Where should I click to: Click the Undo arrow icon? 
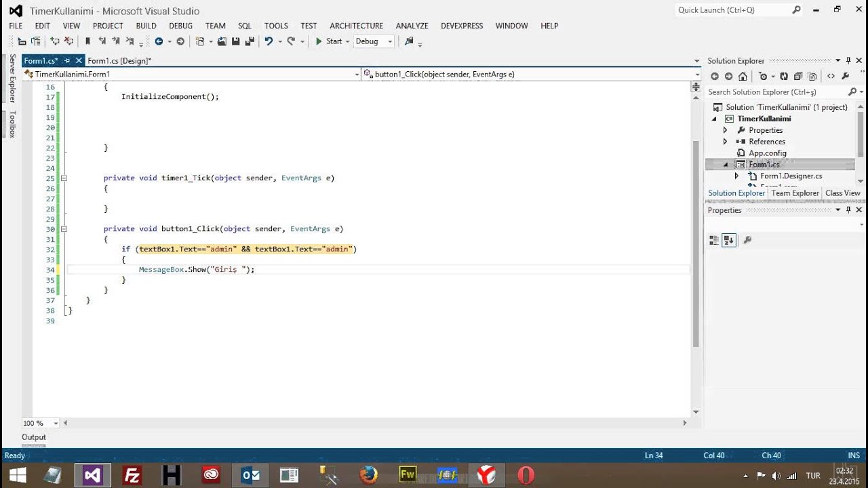pyautogui.click(x=269, y=41)
